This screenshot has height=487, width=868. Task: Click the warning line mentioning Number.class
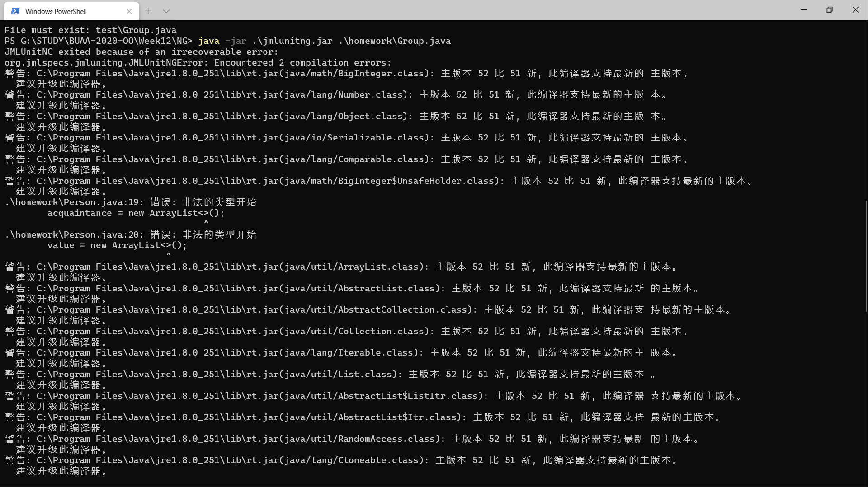pos(336,95)
